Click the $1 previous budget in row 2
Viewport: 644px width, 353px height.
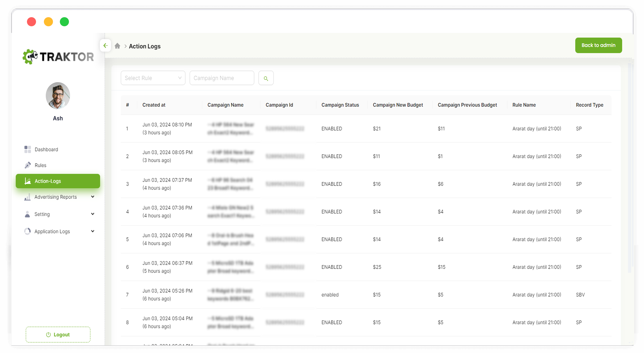click(440, 156)
